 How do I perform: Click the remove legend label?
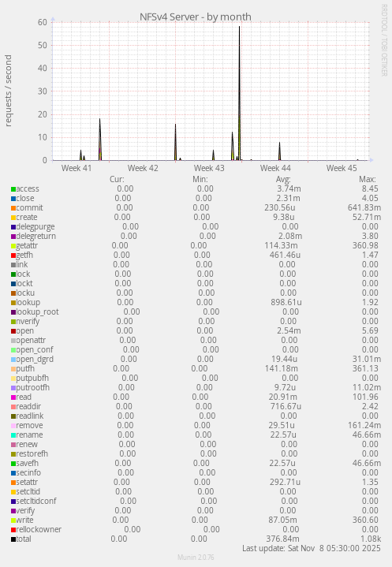point(29,425)
